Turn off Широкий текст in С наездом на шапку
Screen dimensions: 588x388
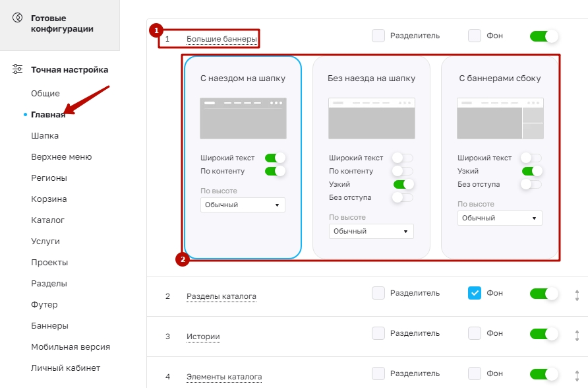point(275,158)
